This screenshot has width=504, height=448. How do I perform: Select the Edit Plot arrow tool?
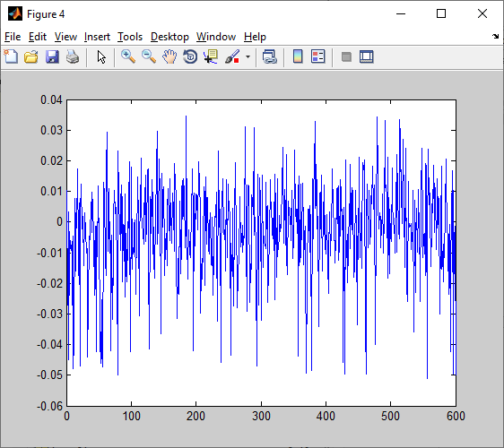coord(101,56)
